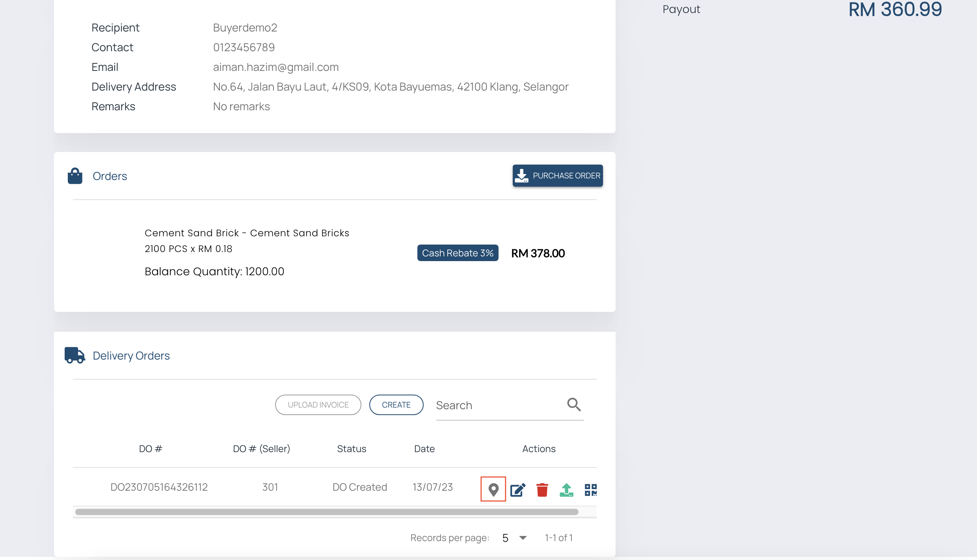Viewport: 977px width, 560px height.
Task: Click the shopping bag Orders icon
Action: (75, 176)
